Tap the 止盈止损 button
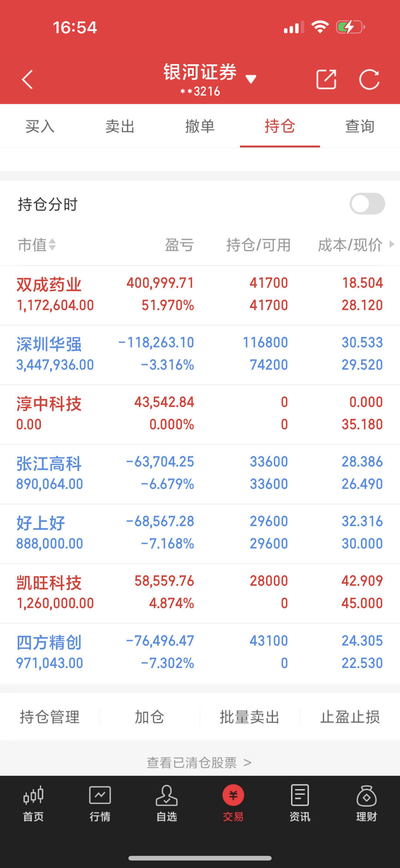400x868 pixels. point(350,717)
